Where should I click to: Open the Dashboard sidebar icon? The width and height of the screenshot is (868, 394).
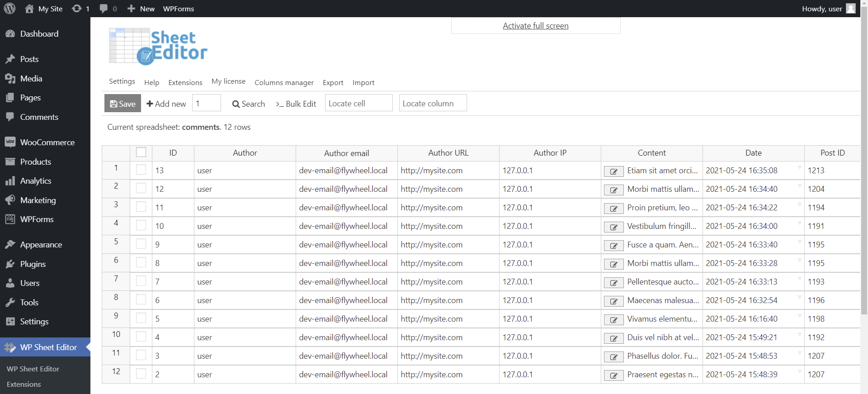point(10,34)
